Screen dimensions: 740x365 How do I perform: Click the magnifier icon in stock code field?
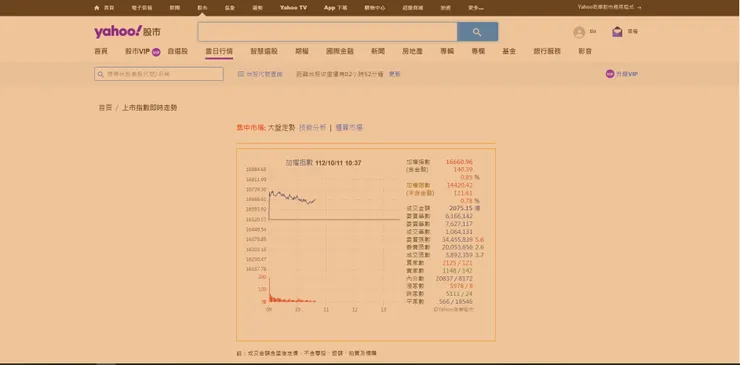[x=101, y=74]
